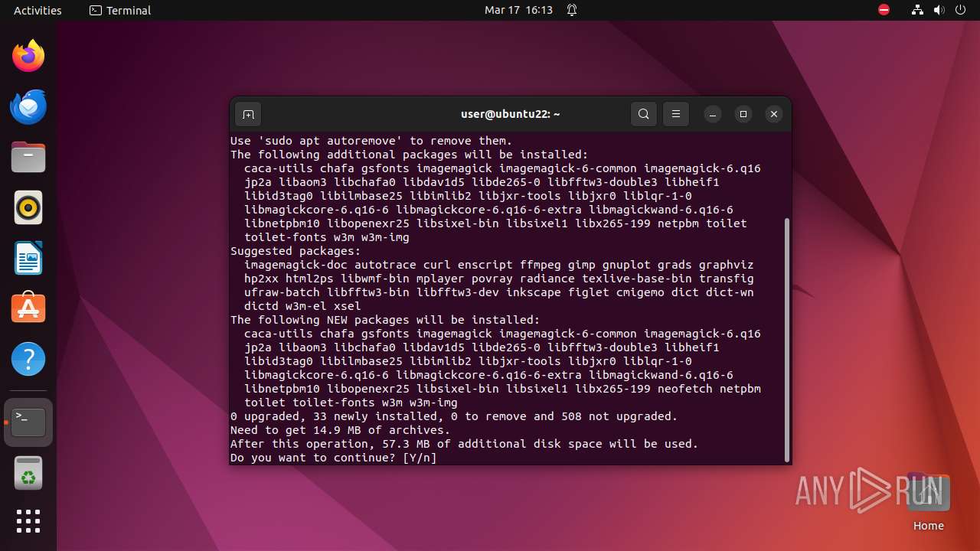The height and width of the screenshot is (551, 980).
Task: Open the terminal search tool
Action: pos(644,114)
